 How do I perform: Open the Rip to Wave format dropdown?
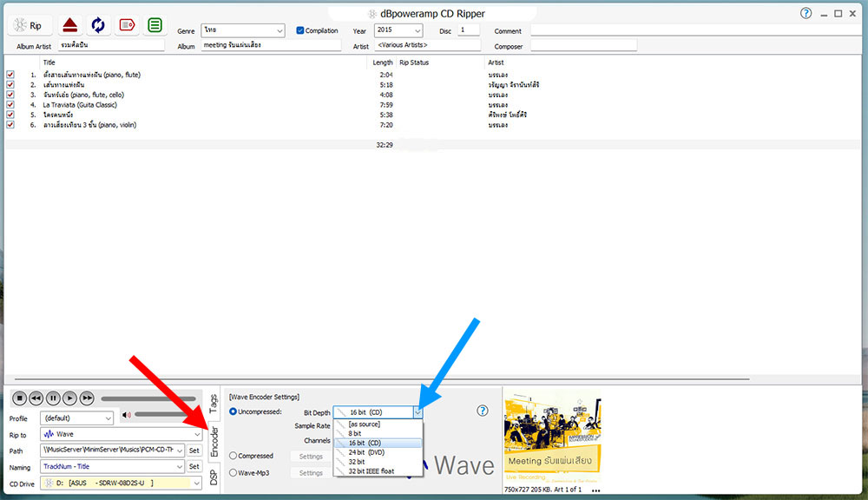click(195, 434)
